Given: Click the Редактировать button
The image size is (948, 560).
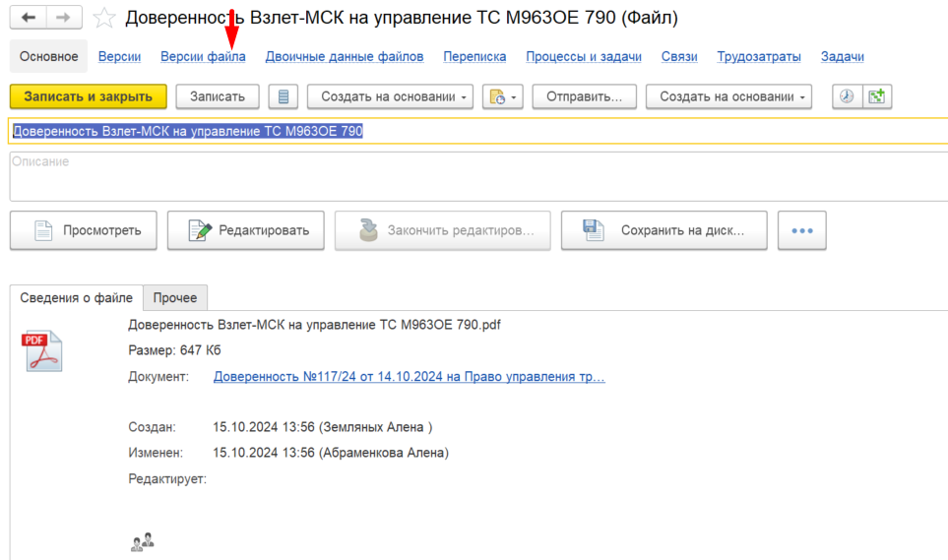Looking at the screenshot, I should point(245,230).
